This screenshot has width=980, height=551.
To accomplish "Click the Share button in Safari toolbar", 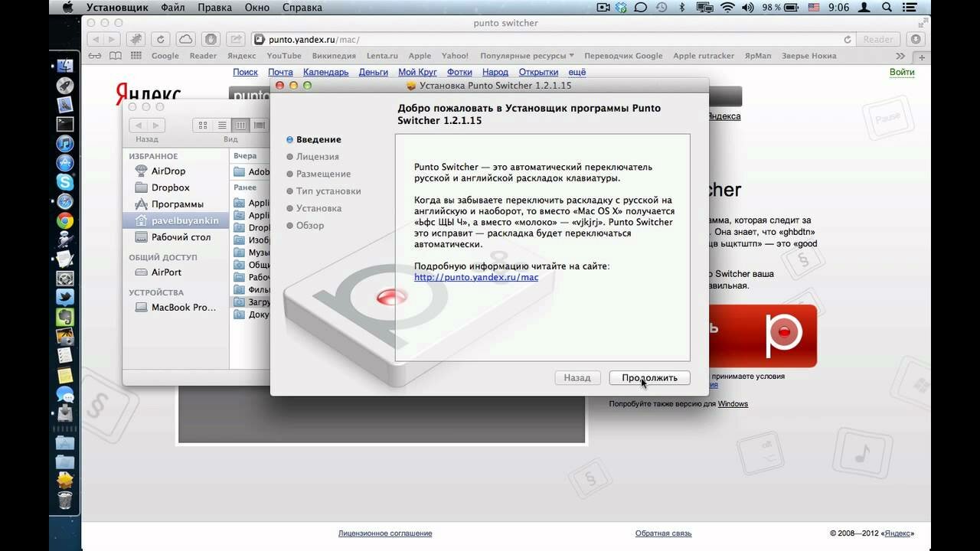I will pyautogui.click(x=237, y=40).
